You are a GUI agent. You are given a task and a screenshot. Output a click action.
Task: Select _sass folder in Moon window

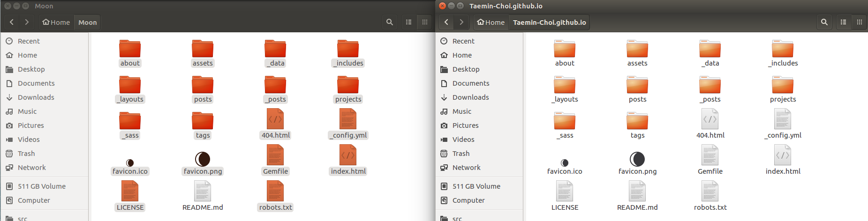pyautogui.click(x=130, y=125)
